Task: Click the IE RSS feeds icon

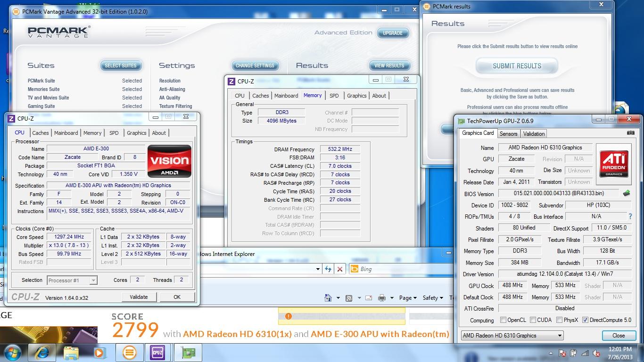Action: pos(349,298)
